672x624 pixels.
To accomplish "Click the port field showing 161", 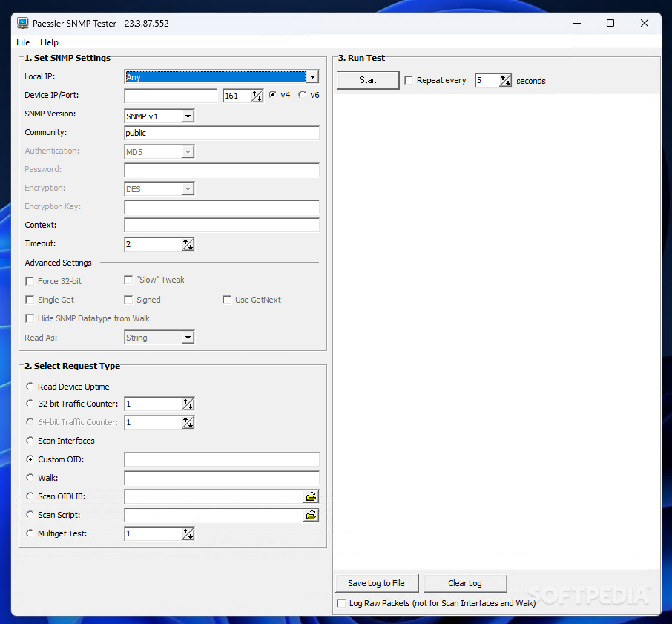I will [x=237, y=96].
